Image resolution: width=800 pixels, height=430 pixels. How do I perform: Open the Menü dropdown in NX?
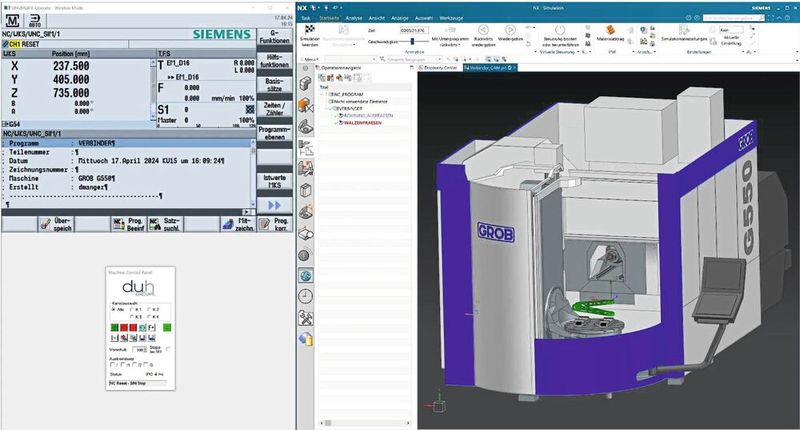pos(311,59)
